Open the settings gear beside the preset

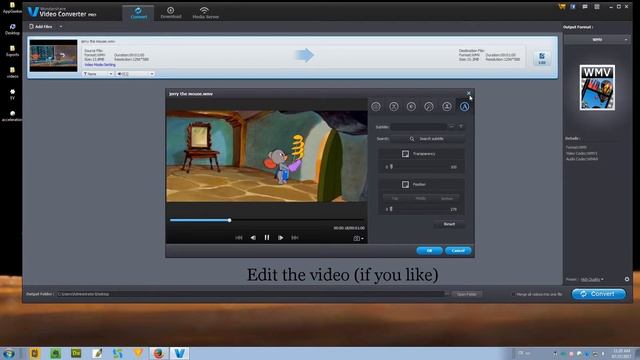pyautogui.click(x=627, y=279)
